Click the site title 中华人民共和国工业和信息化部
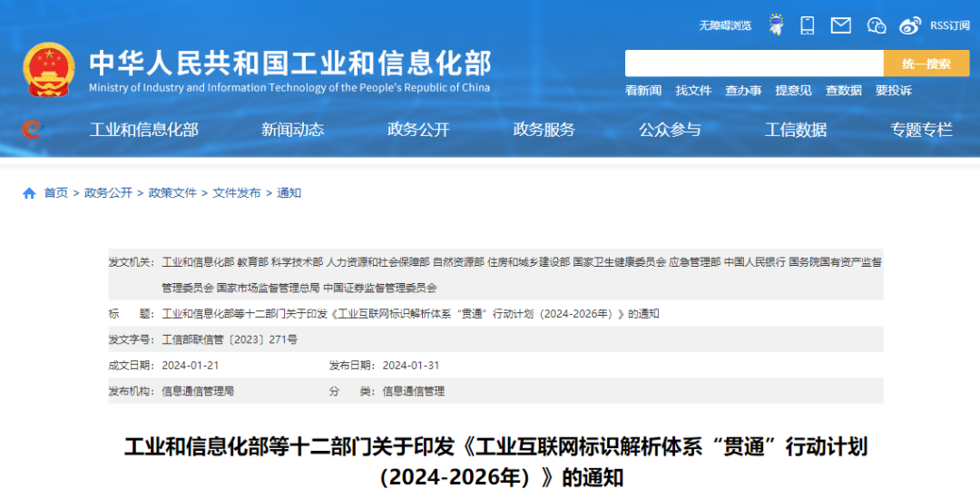This screenshot has width=980, height=499. (x=290, y=64)
